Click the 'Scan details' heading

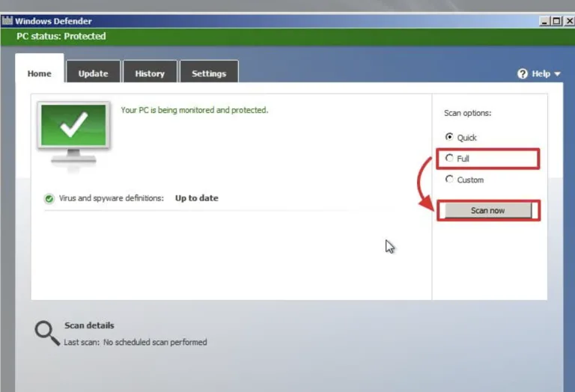pos(89,325)
